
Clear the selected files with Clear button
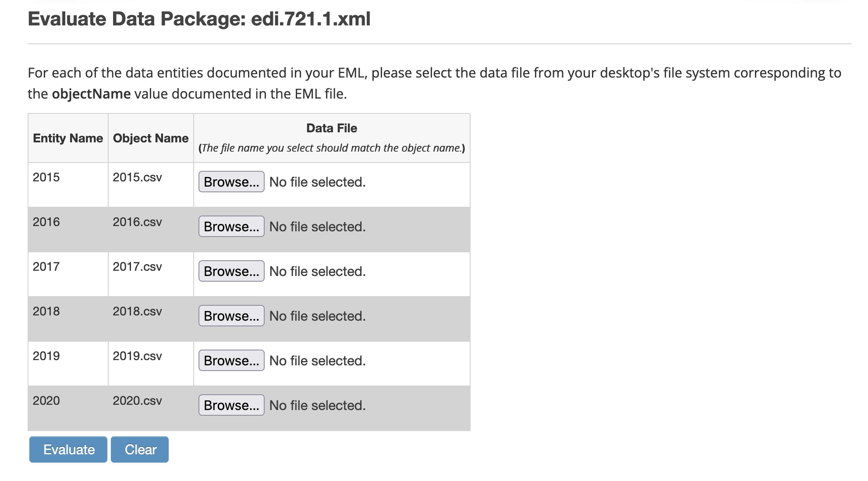tap(140, 449)
